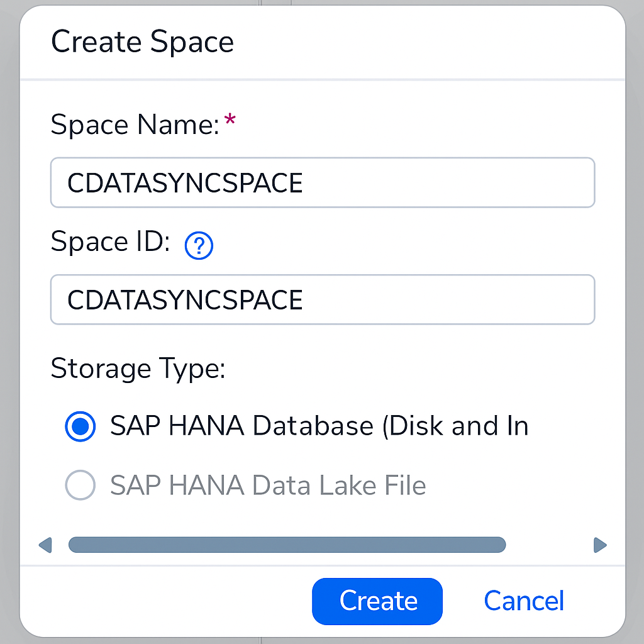Click the horizontal scrollbar thumb

click(x=287, y=545)
